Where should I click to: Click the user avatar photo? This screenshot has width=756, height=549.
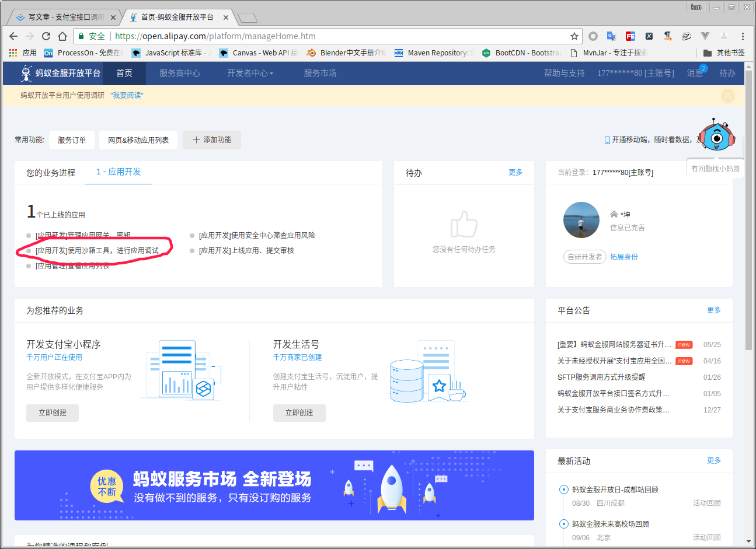[581, 220]
